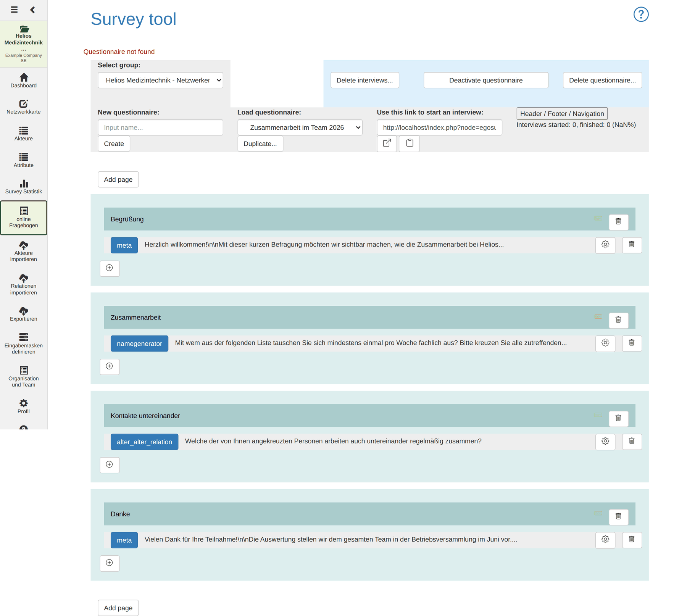Screen dimensions: 687x616
Task: Delete the Zusammenarbeit page trash icon
Action: (618, 320)
